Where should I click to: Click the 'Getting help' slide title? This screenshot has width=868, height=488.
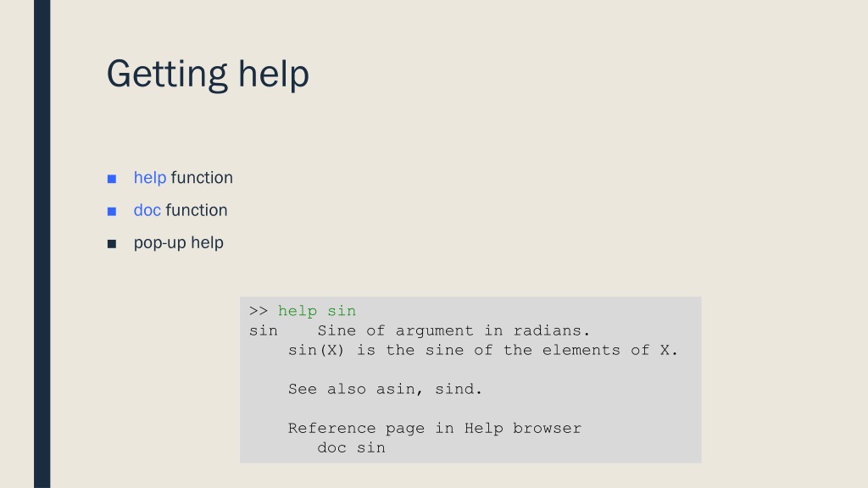tap(208, 75)
